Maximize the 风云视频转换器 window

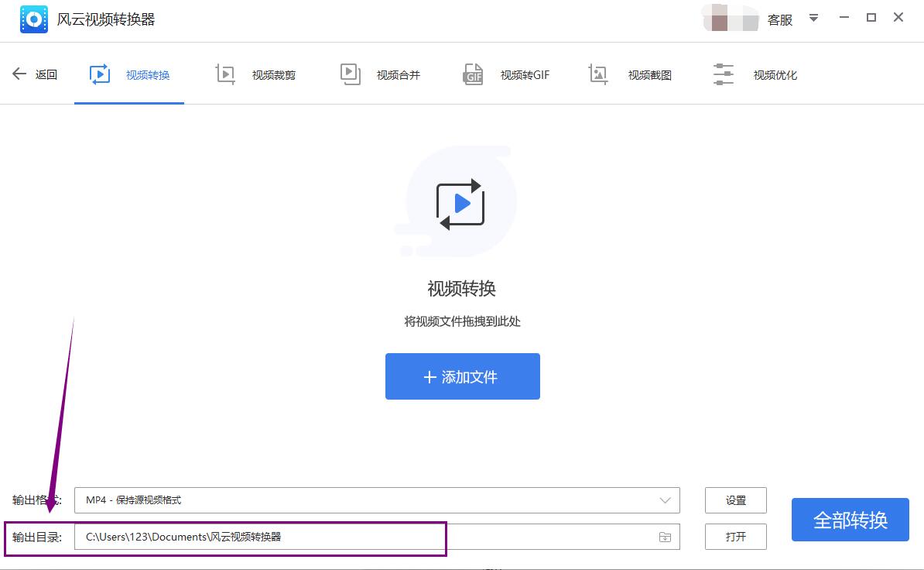[871, 18]
